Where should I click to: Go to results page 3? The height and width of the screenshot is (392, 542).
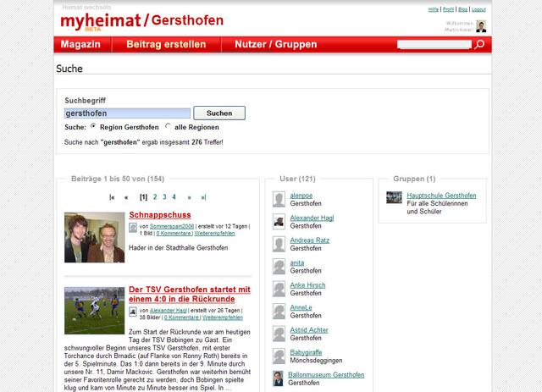[164, 197]
